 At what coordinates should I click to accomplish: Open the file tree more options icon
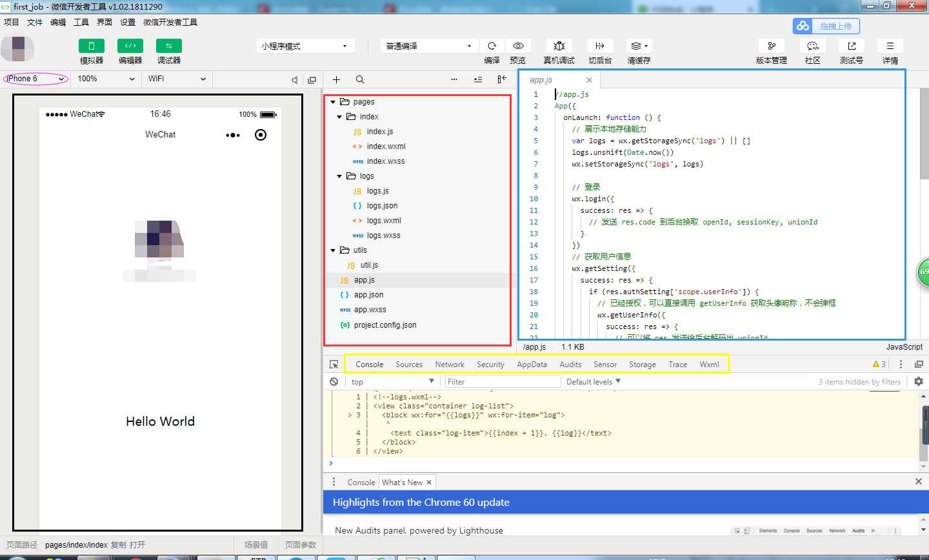tap(454, 79)
